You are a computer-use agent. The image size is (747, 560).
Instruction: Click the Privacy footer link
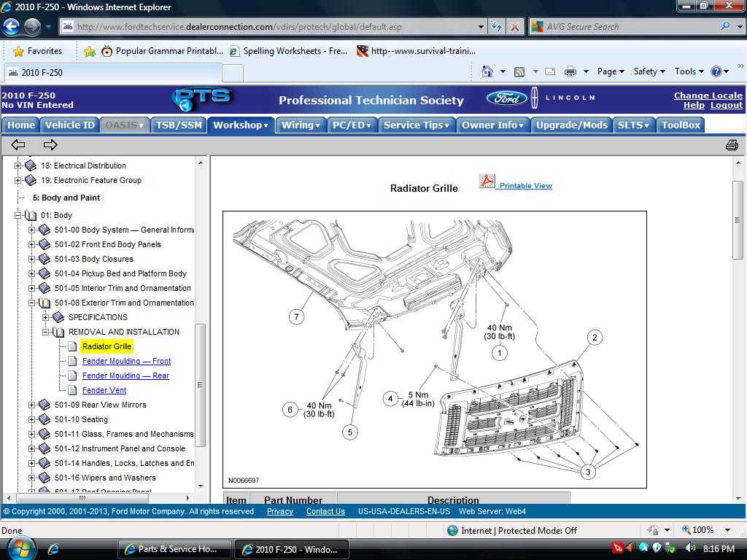tap(280, 511)
